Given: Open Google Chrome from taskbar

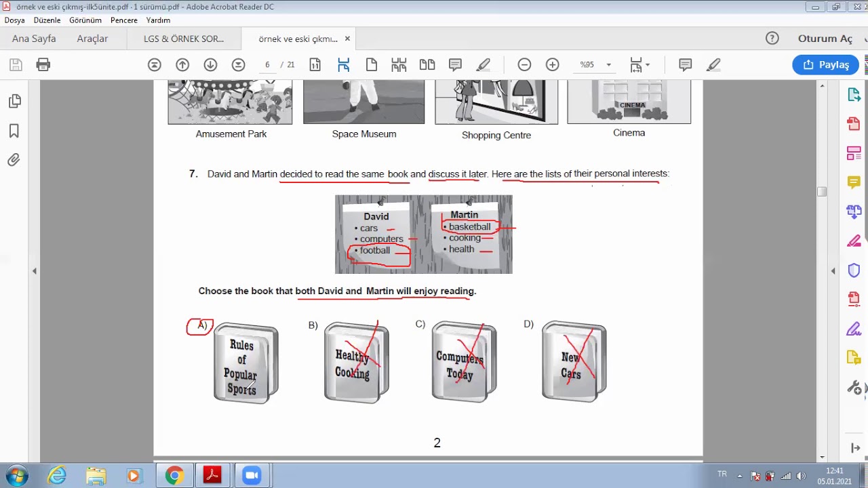Looking at the screenshot, I should pos(174,476).
